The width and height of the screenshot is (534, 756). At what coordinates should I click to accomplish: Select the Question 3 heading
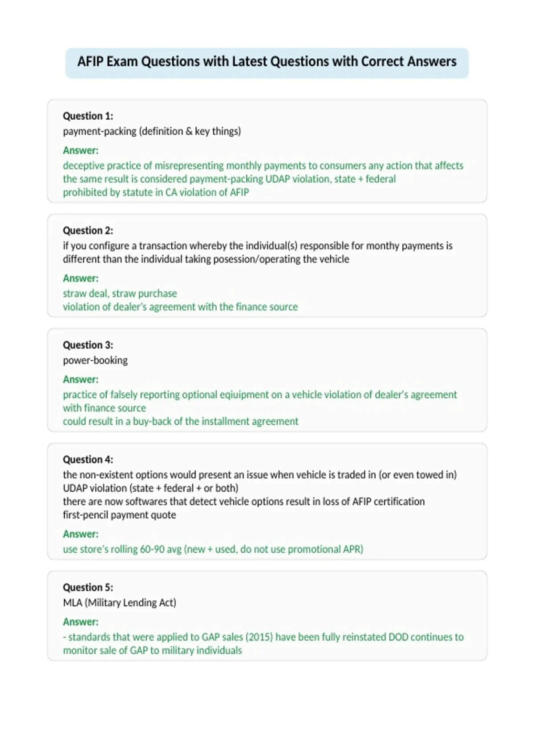coord(88,345)
